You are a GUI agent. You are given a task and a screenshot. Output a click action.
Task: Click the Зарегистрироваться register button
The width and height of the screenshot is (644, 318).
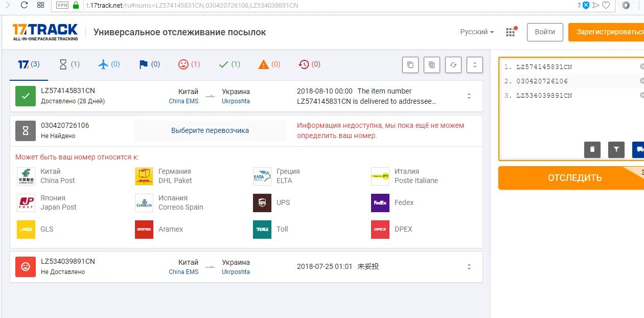[x=607, y=32]
